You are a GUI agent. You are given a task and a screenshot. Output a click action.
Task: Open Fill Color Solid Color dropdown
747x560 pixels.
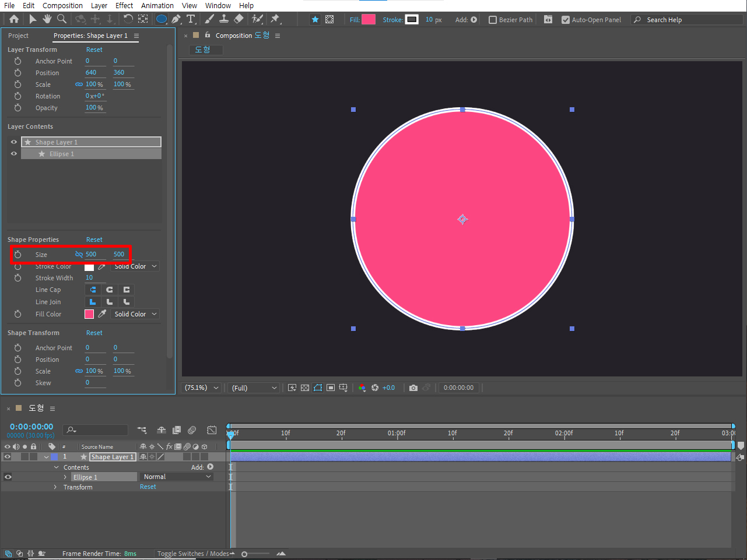pyautogui.click(x=135, y=314)
